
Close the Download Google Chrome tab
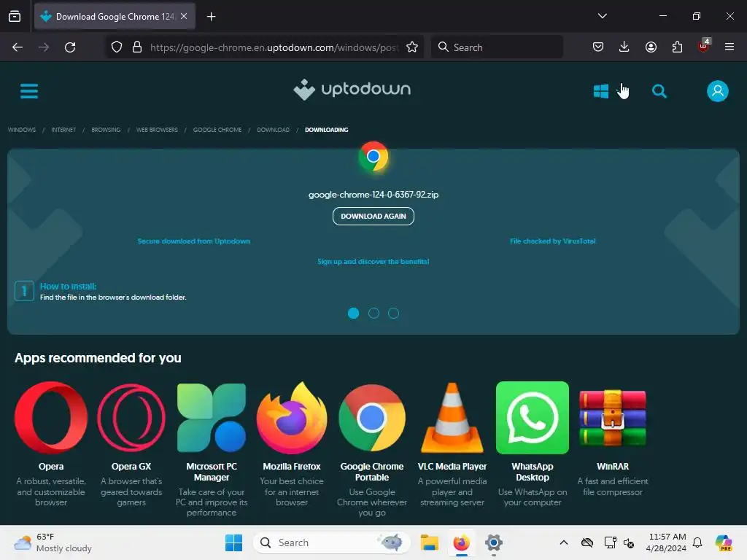tap(184, 16)
